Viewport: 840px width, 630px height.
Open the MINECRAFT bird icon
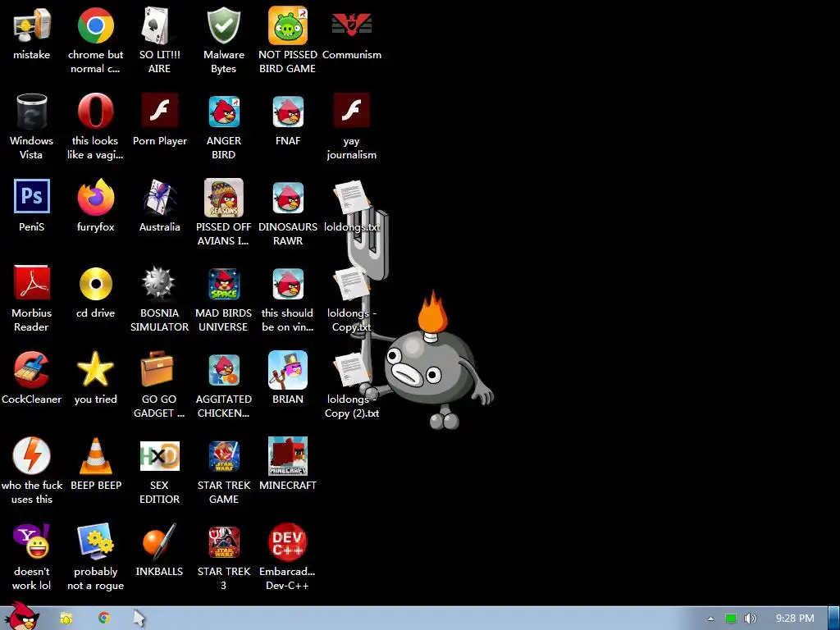click(x=288, y=456)
